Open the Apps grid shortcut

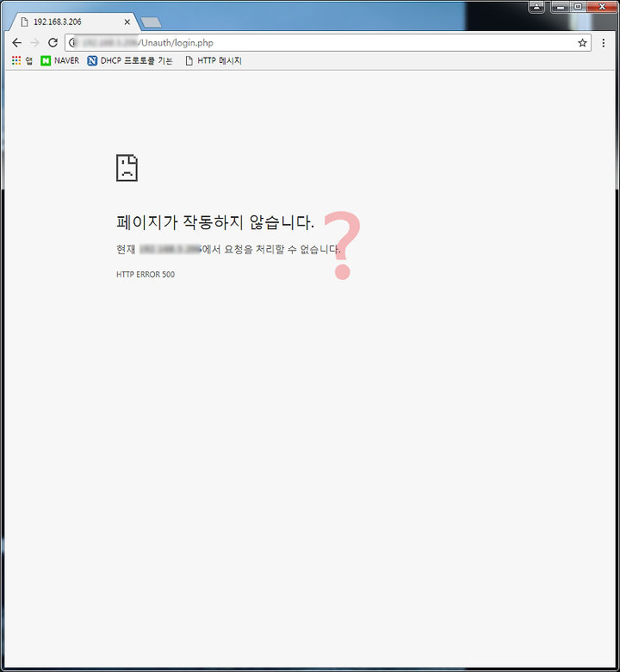(x=22, y=61)
